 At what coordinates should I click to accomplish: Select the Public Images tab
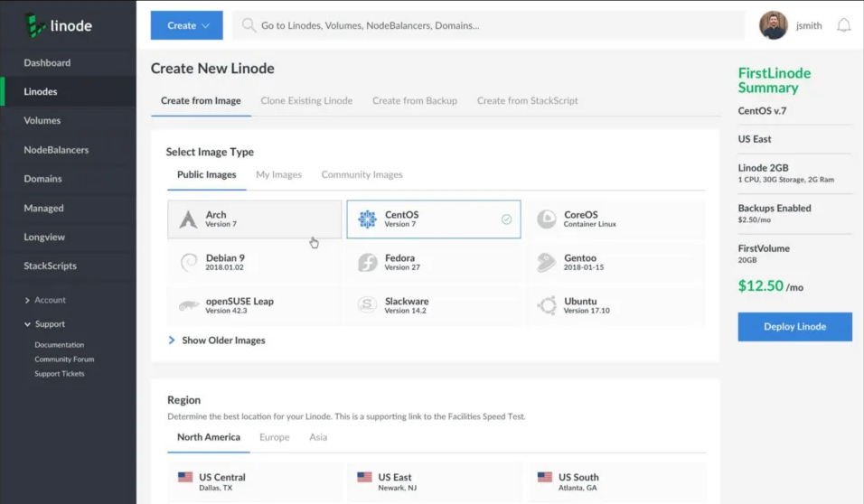pyautogui.click(x=207, y=174)
